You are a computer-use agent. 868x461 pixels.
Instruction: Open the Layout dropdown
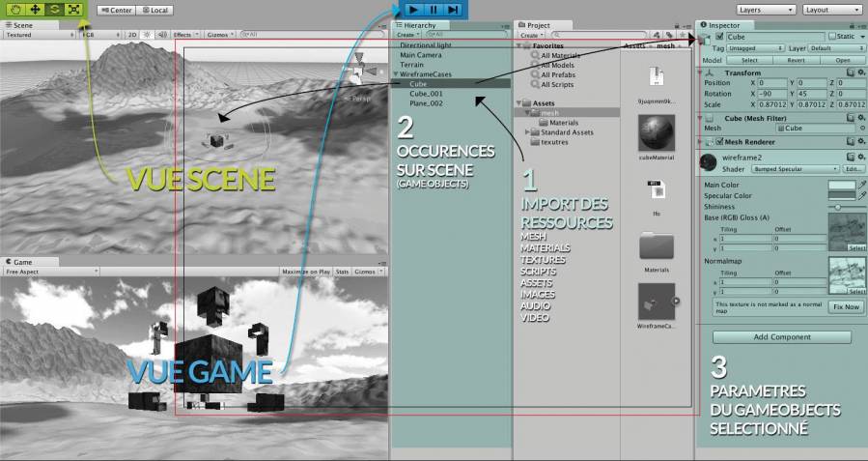click(x=831, y=10)
